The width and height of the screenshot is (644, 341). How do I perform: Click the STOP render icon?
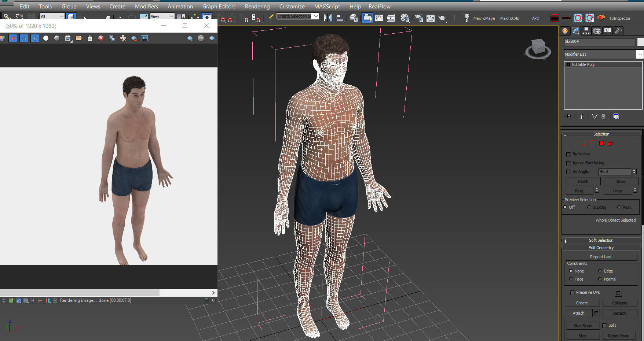201,38
